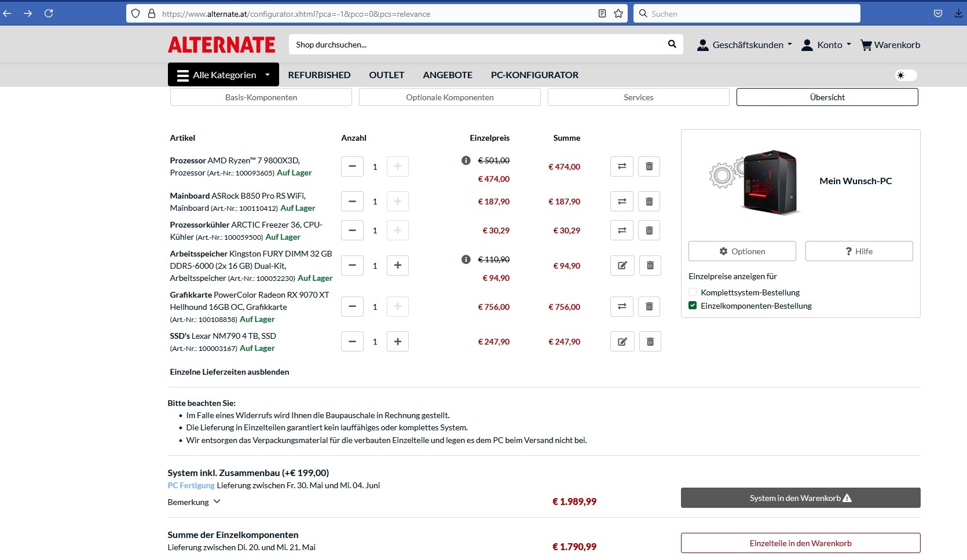Increase quantity of the SSD Lexar NM790

coord(398,342)
